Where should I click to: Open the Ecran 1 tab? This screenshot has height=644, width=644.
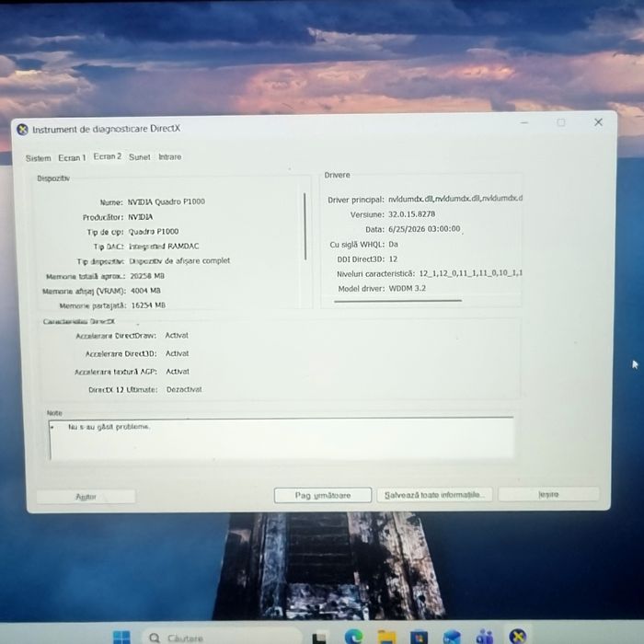(x=72, y=157)
